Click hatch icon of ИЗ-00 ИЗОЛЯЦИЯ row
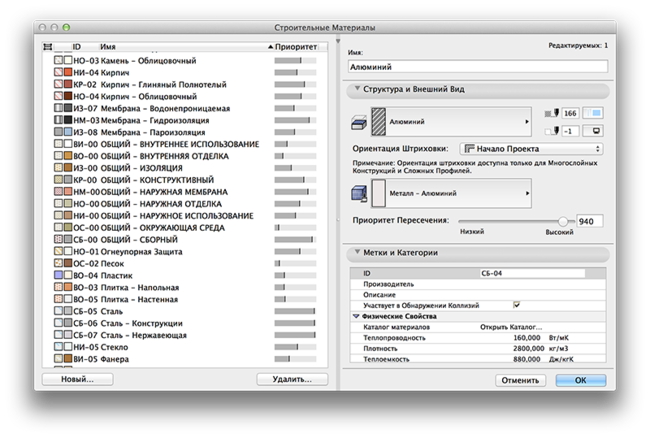This screenshot has height=438, width=650. click(x=58, y=168)
